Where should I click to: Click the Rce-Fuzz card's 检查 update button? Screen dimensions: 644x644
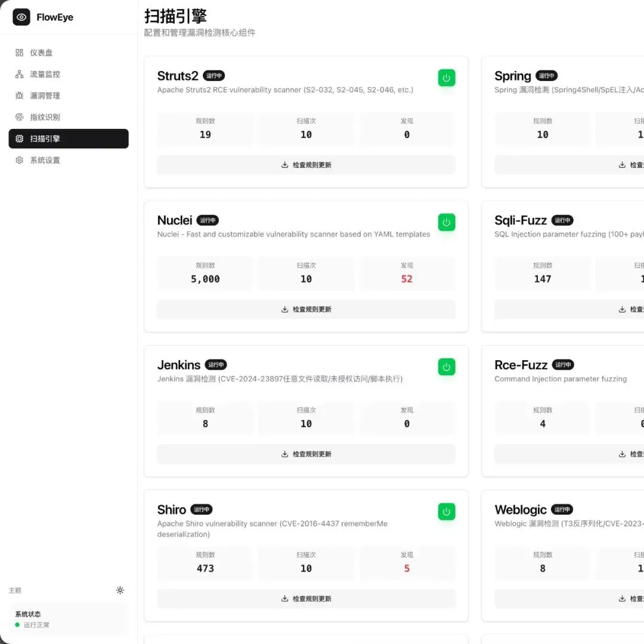click(569, 454)
